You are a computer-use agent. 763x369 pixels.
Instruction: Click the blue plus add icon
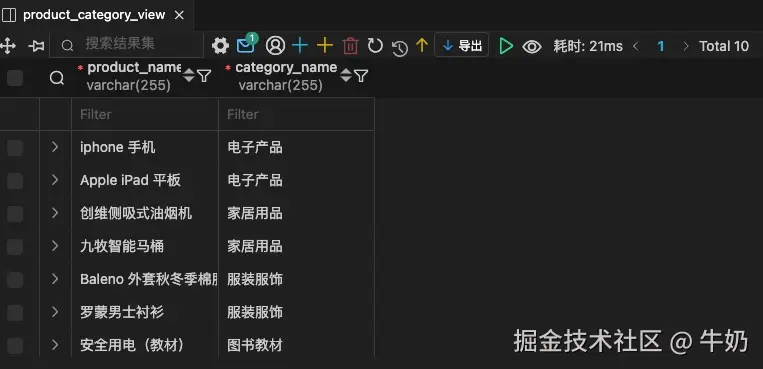pyautogui.click(x=300, y=46)
